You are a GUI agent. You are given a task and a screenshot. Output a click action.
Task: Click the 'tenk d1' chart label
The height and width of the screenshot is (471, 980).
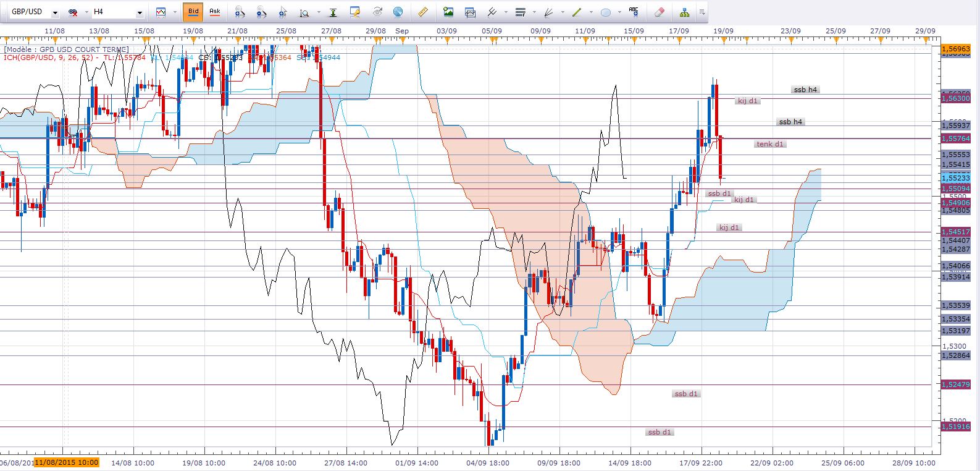tap(770, 144)
